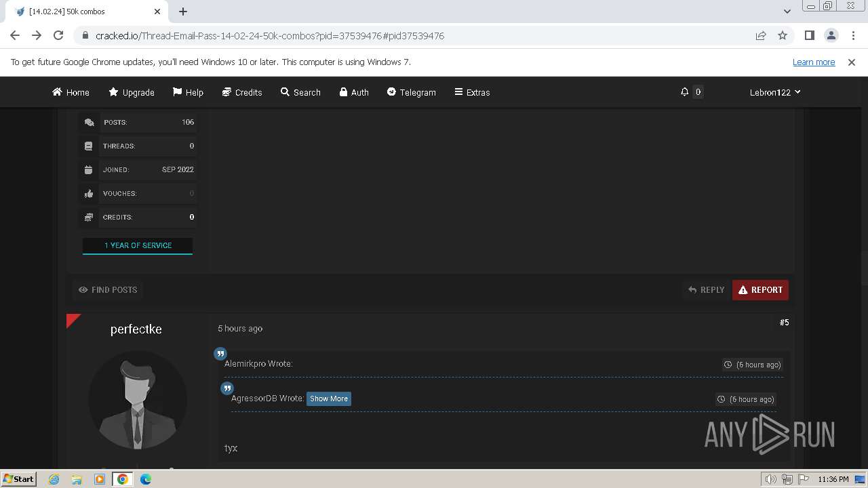868x488 pixels.
Task: Go to Home in the site navigation
Action: tap(71, 92)
